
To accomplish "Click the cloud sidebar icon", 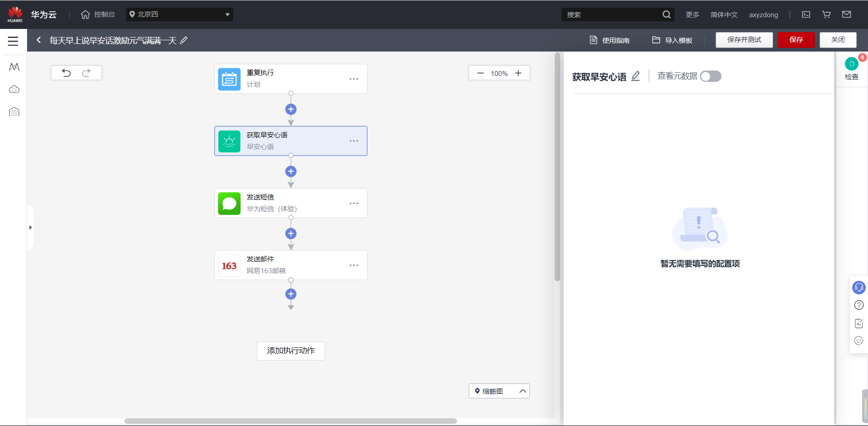I will (14, 90).
